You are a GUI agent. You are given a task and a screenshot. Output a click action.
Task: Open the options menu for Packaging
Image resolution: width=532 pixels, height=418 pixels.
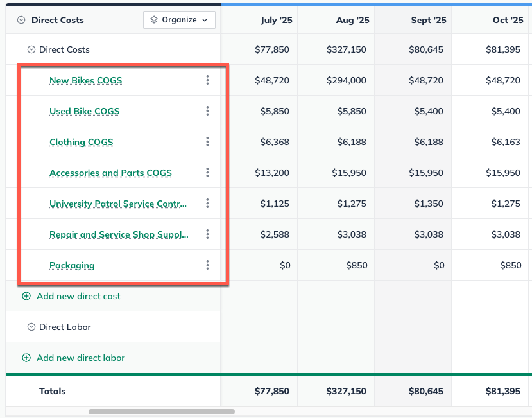[x=207, y=265]
